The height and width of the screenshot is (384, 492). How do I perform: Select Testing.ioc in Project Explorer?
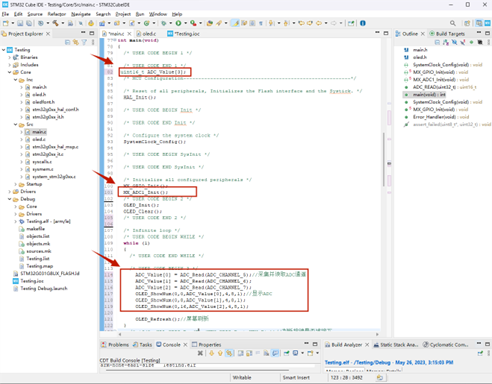coord(32,281)
